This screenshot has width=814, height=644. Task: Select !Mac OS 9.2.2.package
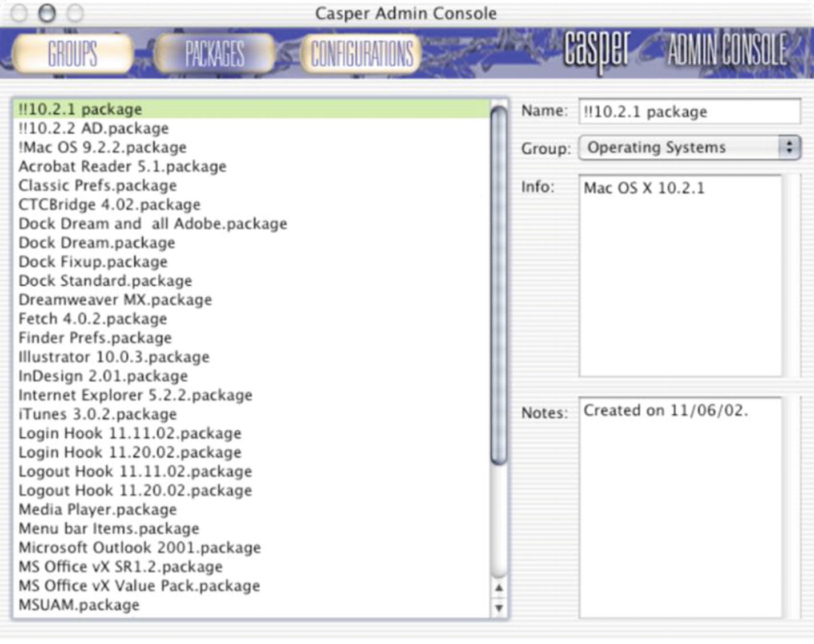pos(251,147)
